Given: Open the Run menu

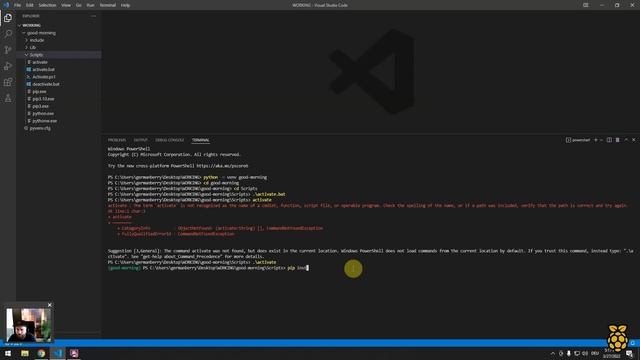Looking at the screenshot, I should (90, 5).
